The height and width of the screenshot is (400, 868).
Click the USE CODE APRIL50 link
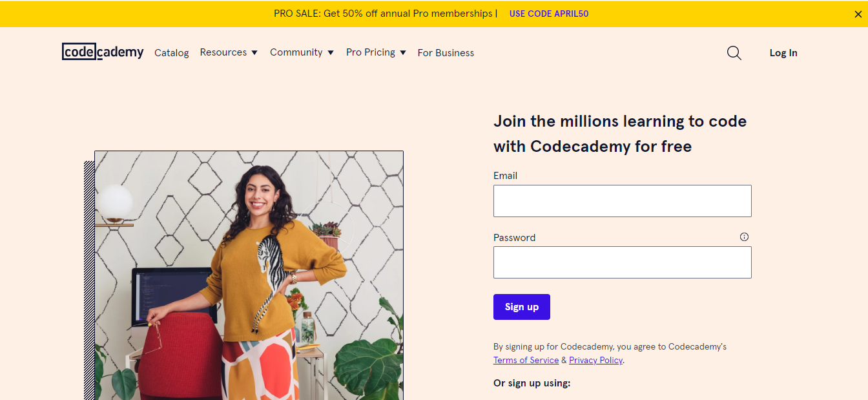549,14
